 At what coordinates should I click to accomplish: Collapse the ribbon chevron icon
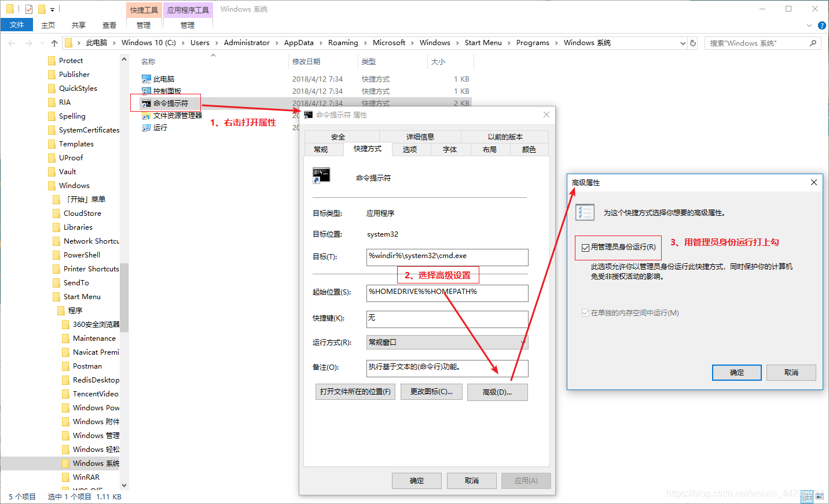tap(809, 25)
